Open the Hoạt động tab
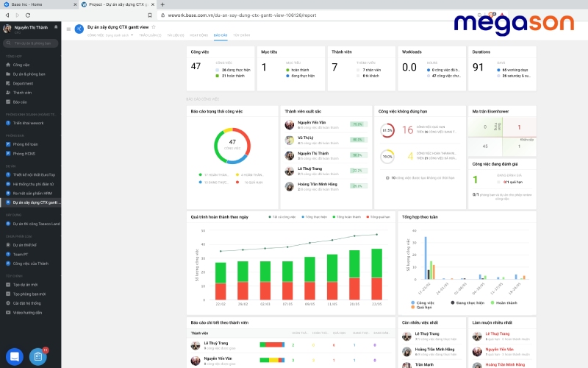 click(x=198, y=35)
